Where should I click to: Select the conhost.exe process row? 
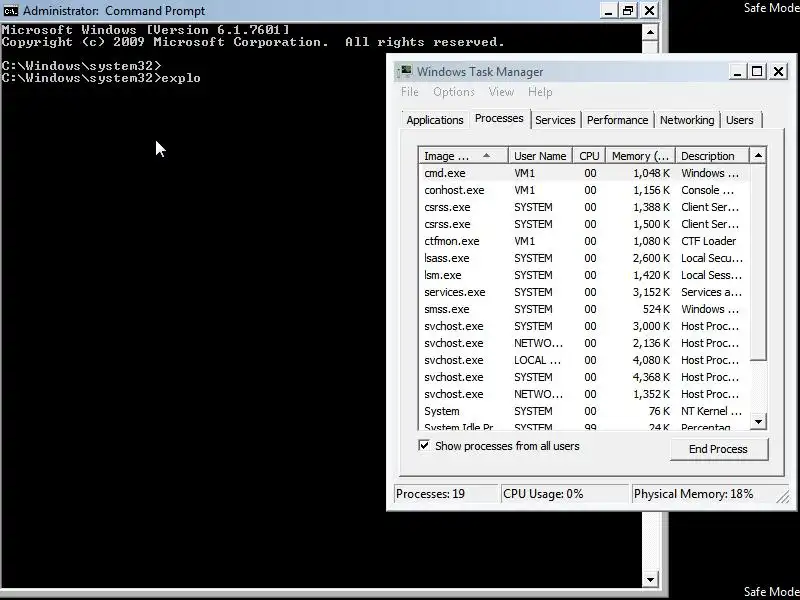coord(584,190)
